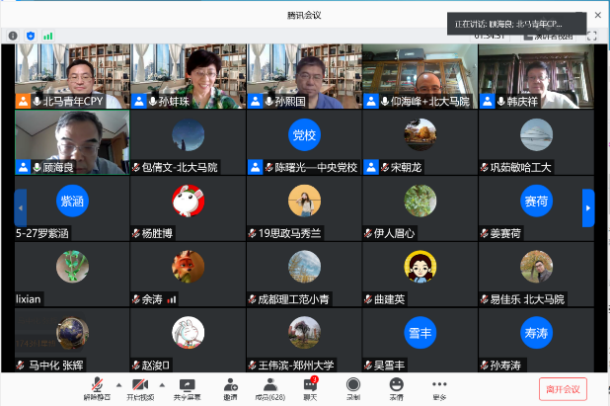610x406 pixels.
Task: Start screen sharing
Action: [x=187, y=386]
